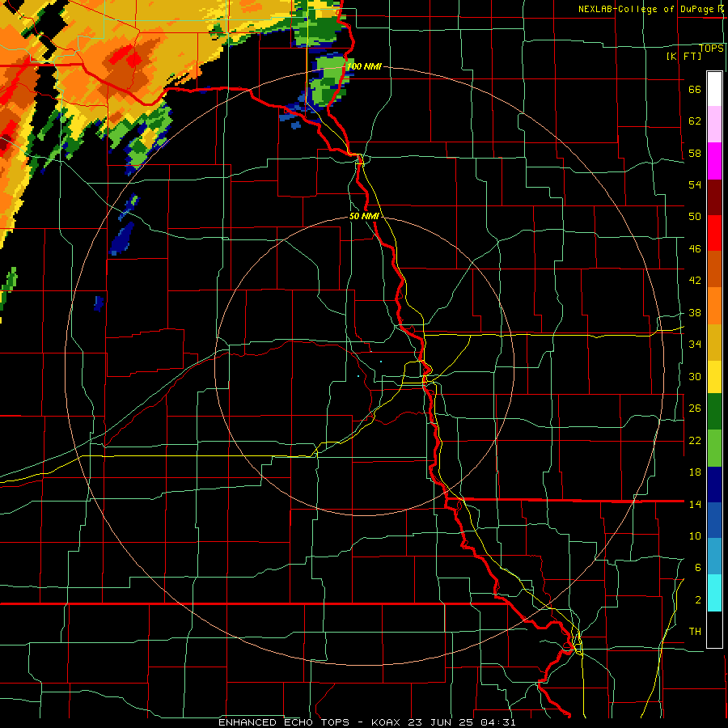Viewport: 728px width, 728px height.
Task: Click the 66 label on the legend
Action: [x=695, y=89]
